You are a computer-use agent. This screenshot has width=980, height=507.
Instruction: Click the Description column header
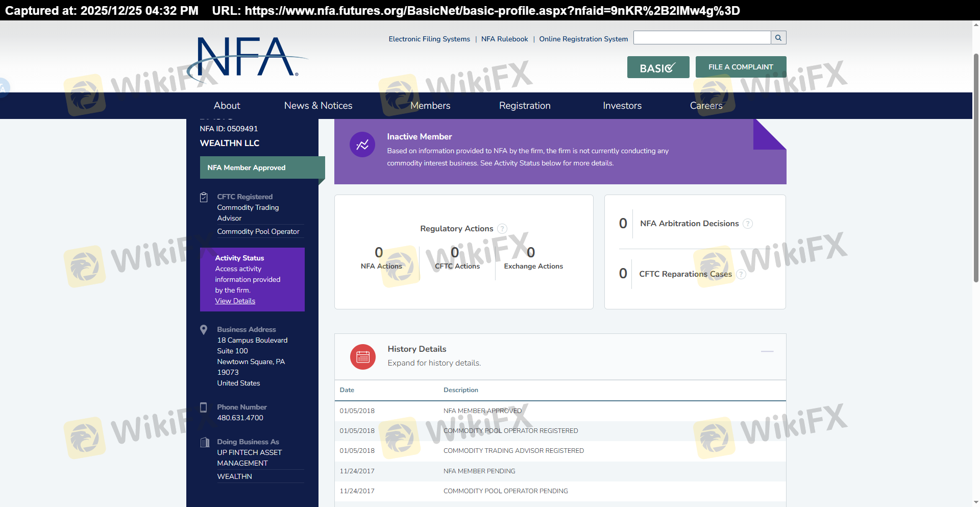(x=460, y=390)
